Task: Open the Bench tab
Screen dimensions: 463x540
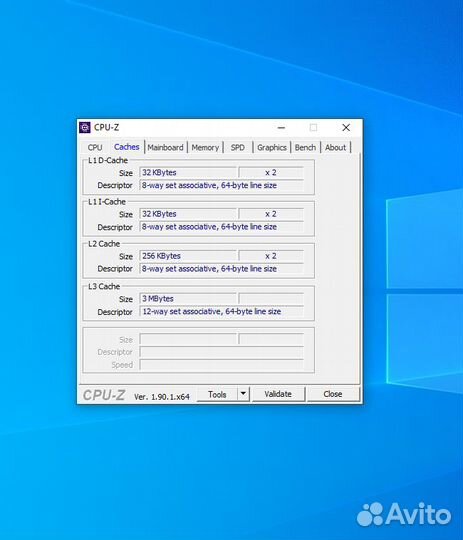Action: click(x=305, y=147)
